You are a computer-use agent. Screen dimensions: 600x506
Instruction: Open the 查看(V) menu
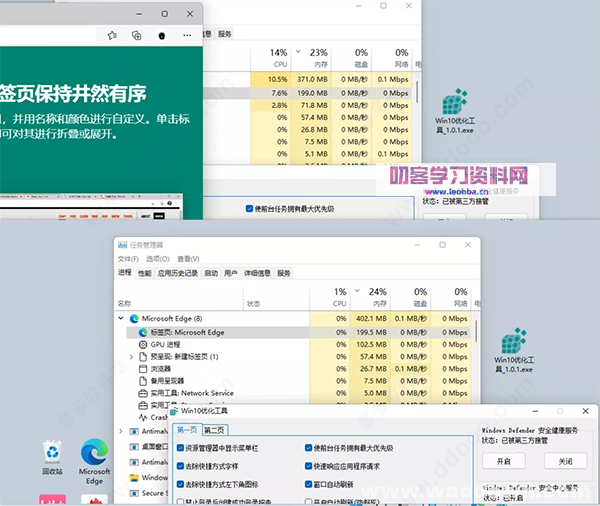[188, 259]
